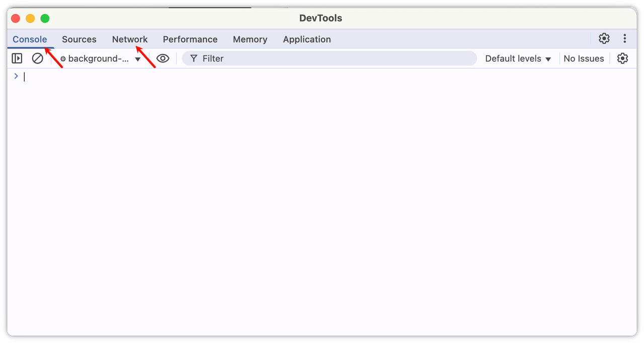Viewport: 644px width, 343px height.
Task: Switch to the Network tab
Action: point(130,39)
